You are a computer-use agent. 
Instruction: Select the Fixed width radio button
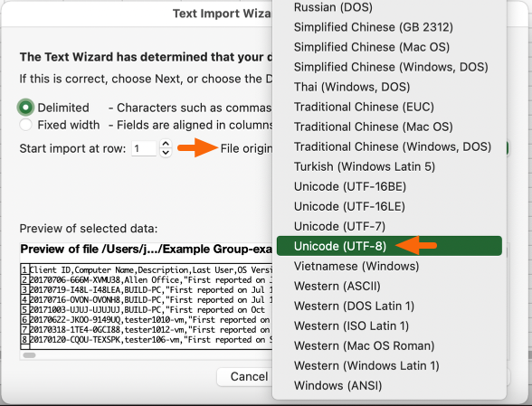click(x=25, y=125)
